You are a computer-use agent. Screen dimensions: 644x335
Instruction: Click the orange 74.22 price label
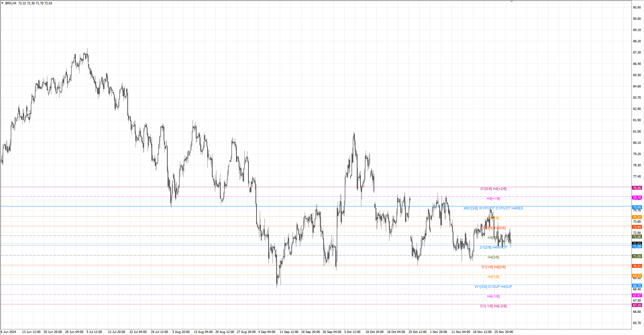637,217
